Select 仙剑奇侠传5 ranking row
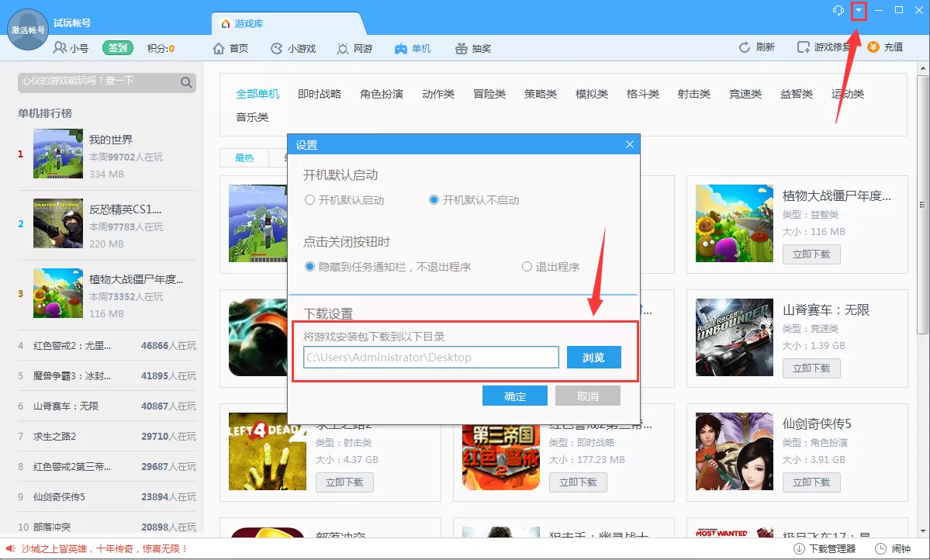930x560 pixels. (x=107, y=497)
